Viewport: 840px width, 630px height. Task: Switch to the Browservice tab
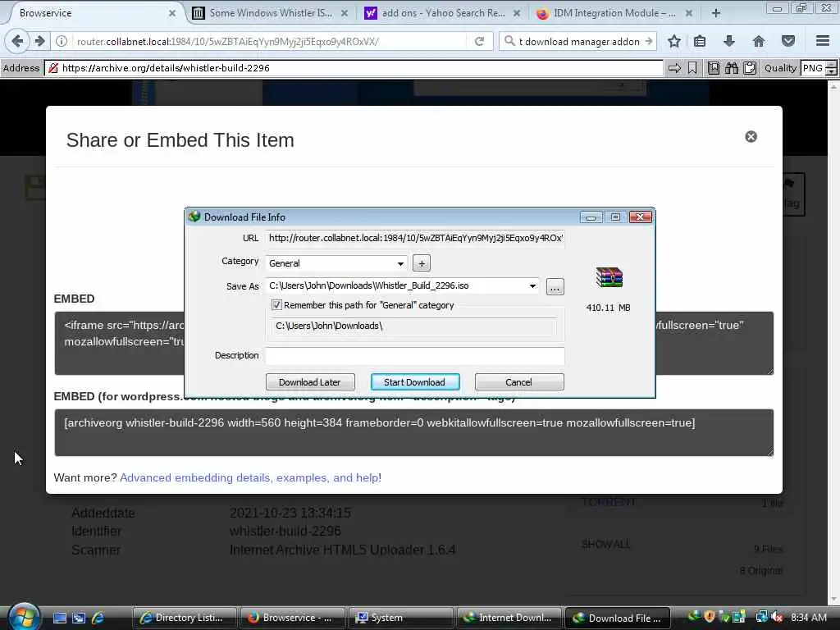91,13
